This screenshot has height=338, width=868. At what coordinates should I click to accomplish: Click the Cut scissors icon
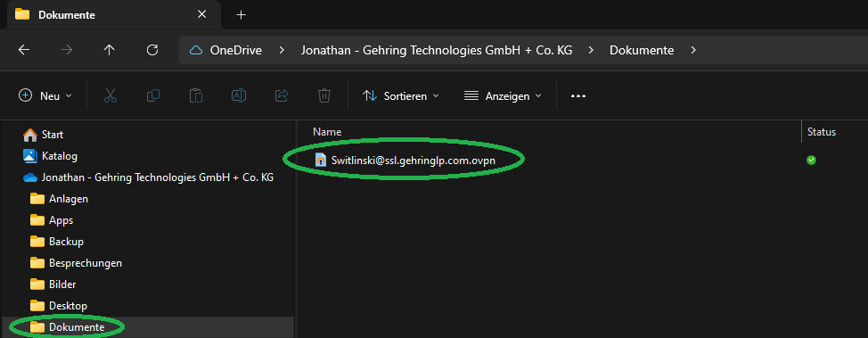click(x=111, y=95)
